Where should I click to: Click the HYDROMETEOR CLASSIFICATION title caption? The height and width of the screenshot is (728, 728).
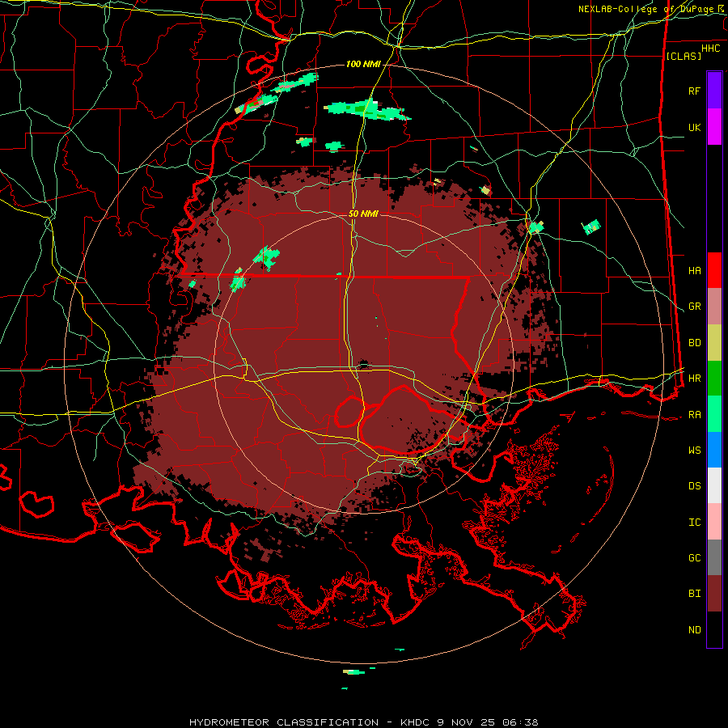coord(363,722)
